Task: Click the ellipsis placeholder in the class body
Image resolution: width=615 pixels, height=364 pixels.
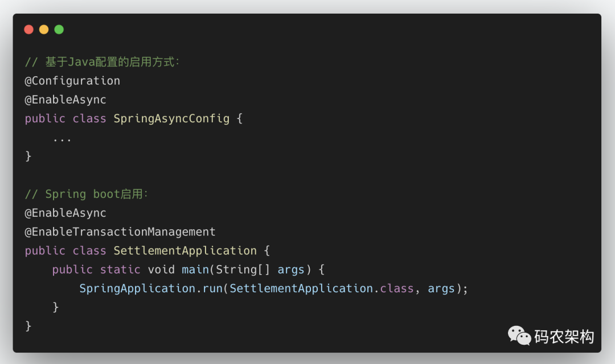Action: [x=62, y=139]
